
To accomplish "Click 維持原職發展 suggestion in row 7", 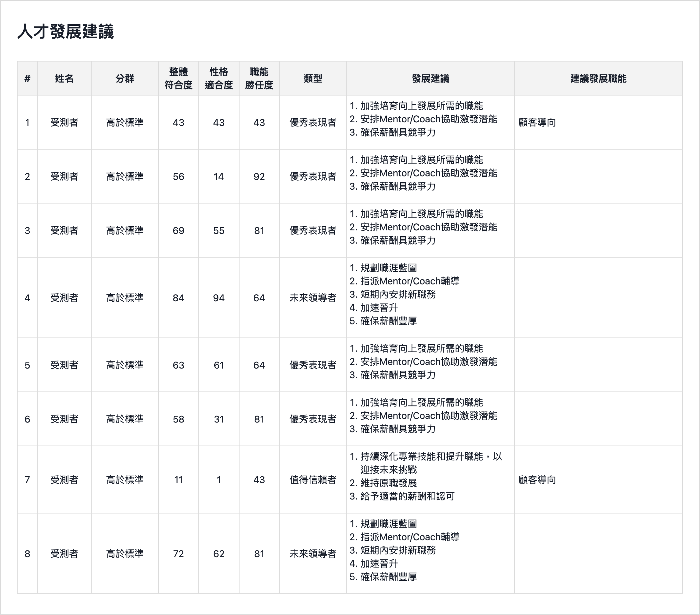I will [389, 483].
